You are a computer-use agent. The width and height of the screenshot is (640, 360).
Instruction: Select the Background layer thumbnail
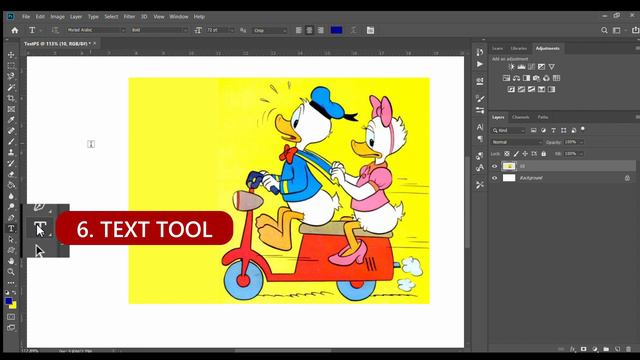point(509,178)
